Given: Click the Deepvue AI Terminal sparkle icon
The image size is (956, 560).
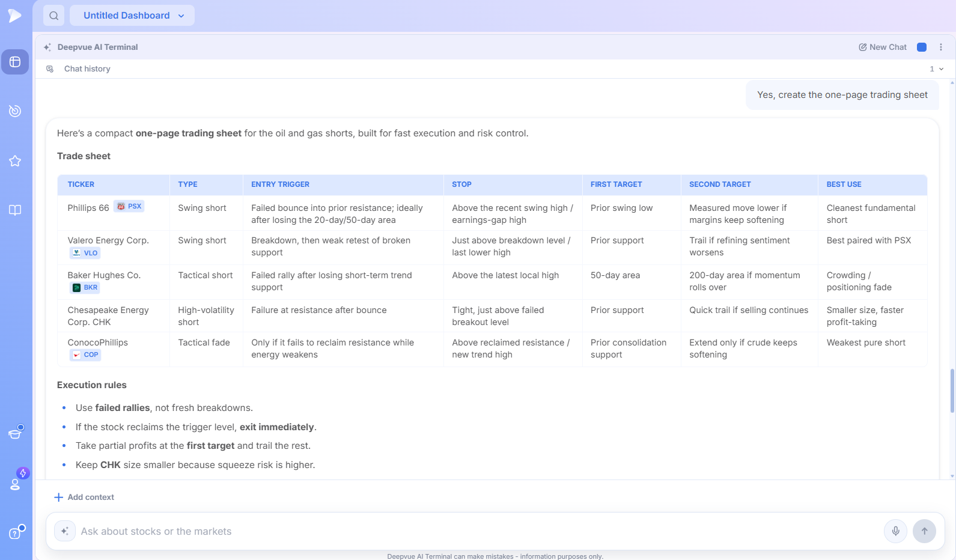Looking at the screenshot, I should click(x=47, y=47).
